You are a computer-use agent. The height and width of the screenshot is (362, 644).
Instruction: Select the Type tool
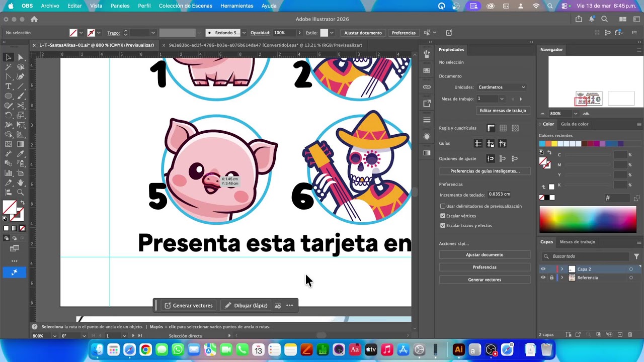(9, 86)
